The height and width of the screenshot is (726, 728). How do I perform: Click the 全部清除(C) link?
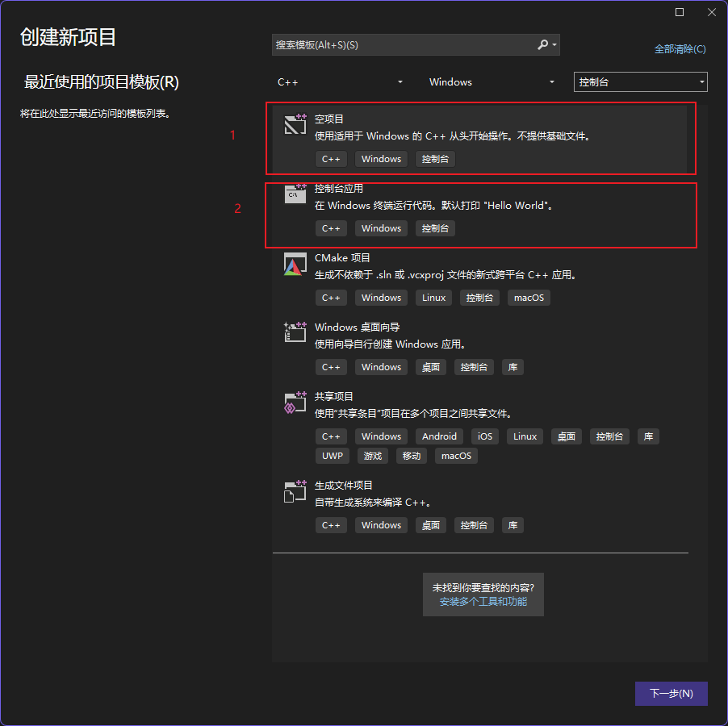click(x=680, y=48)
